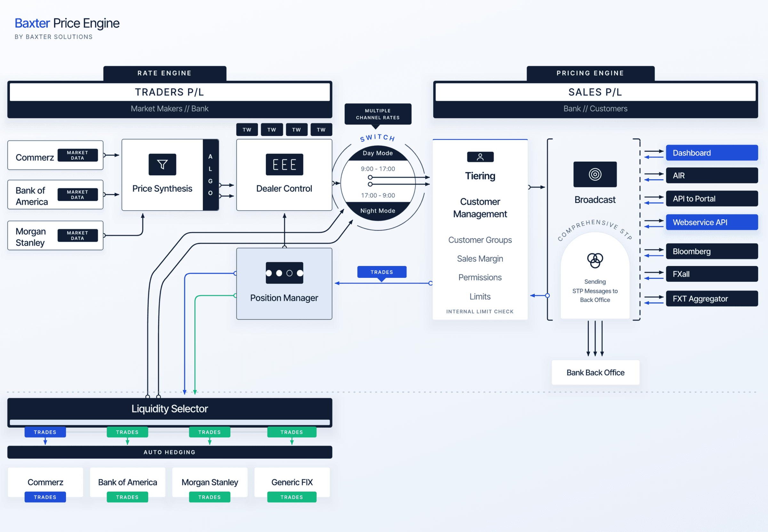Click the Price Synthesis funnel icon
The width and height of the screenshot is (768, 532).
(x=162, y=164)
